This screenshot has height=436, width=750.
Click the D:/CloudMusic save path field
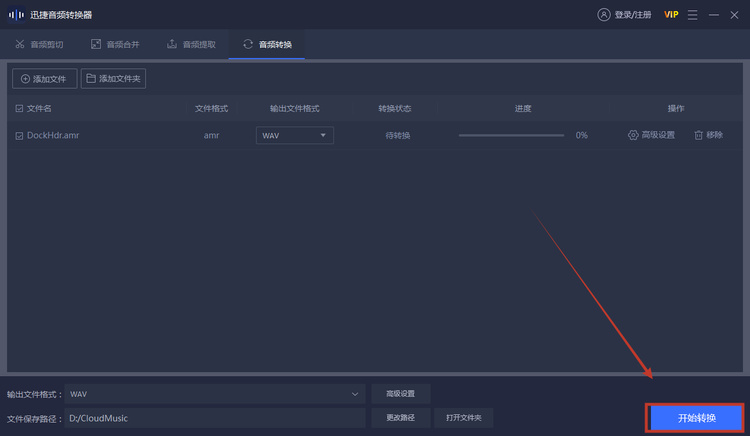(x=215, y=418)
